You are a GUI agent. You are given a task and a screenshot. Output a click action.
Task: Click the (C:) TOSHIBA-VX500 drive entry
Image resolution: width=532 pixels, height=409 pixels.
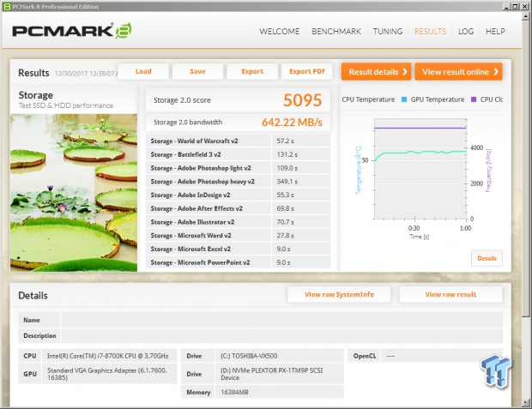249,356
